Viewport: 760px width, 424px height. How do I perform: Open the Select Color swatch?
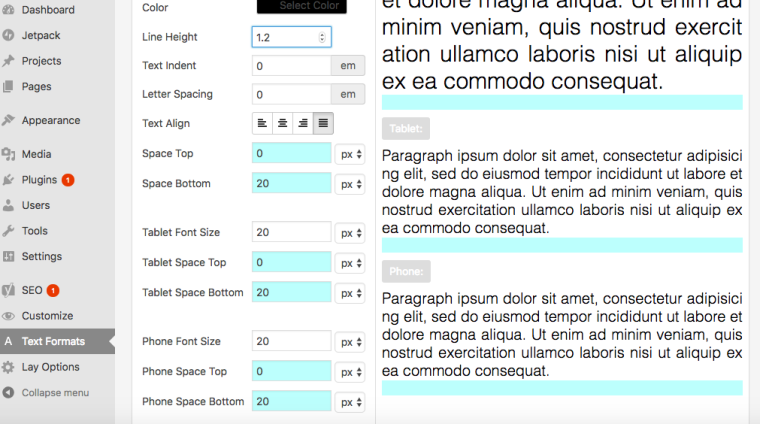coord(302,7)
